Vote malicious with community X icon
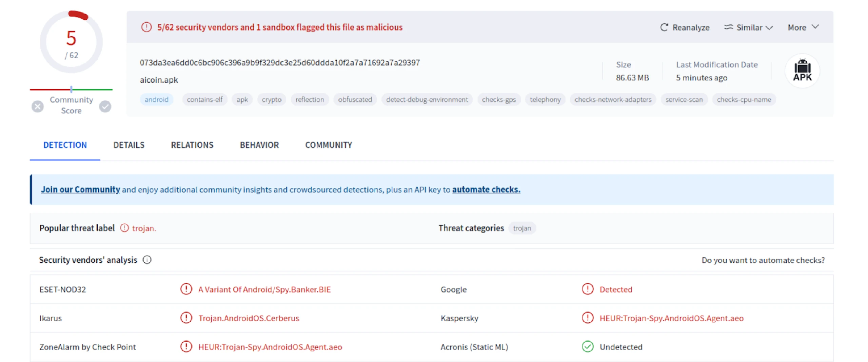The height and width of the screenshot is (362, 868). click(x=38, y=106)
